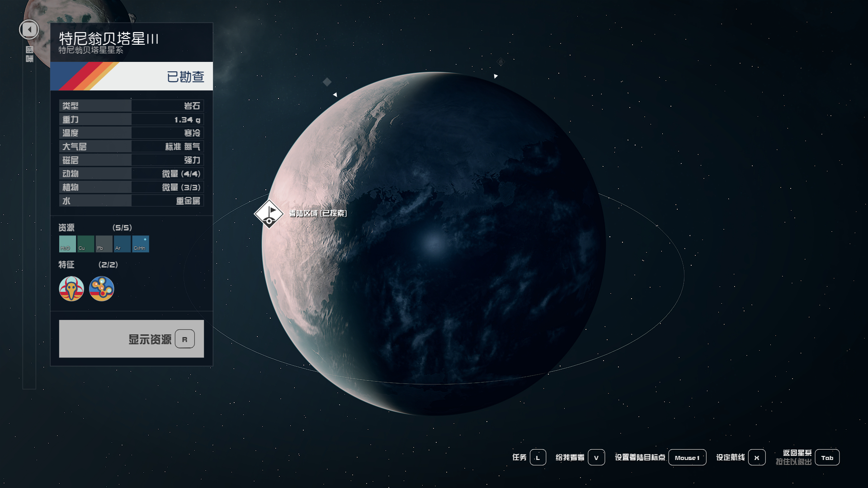Screen dimensions: 868x488
Task: Click the 设置着陆目标点 label
Action: [640, 457]
